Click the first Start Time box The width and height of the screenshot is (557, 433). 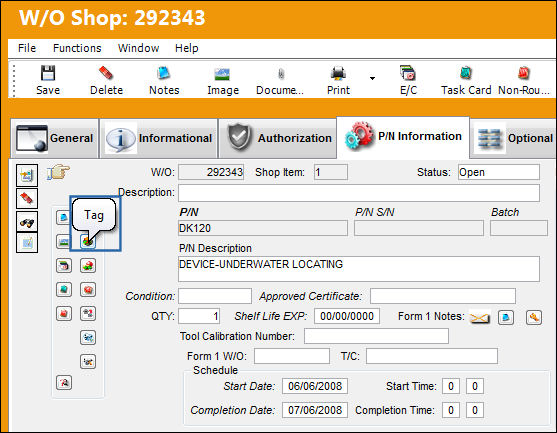click(451, 386)
